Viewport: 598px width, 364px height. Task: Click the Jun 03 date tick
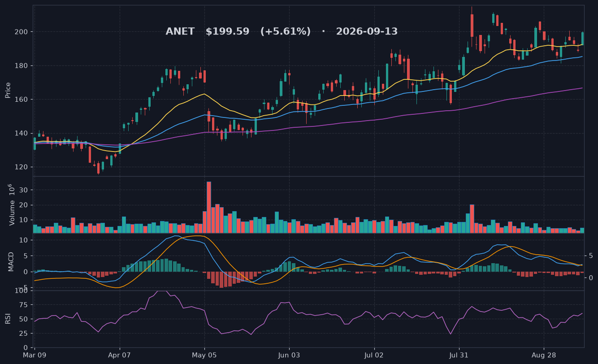click(x=289, y=355)
